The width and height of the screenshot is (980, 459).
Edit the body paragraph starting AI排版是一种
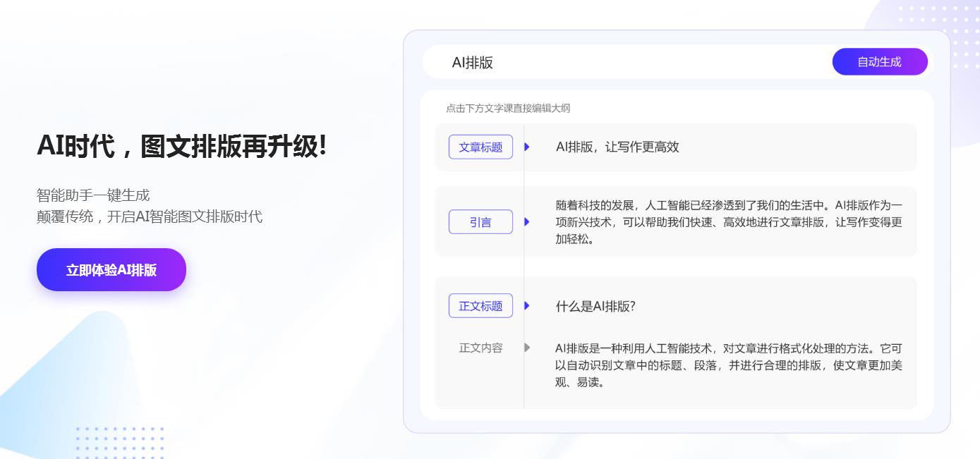pyautogui.click(x=728, y=365)
